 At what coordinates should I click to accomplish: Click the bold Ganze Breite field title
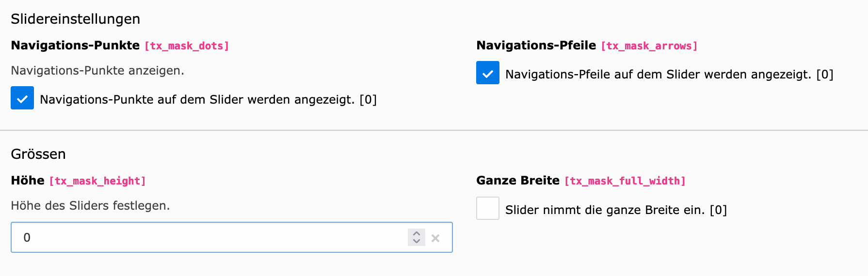[518, 181]
